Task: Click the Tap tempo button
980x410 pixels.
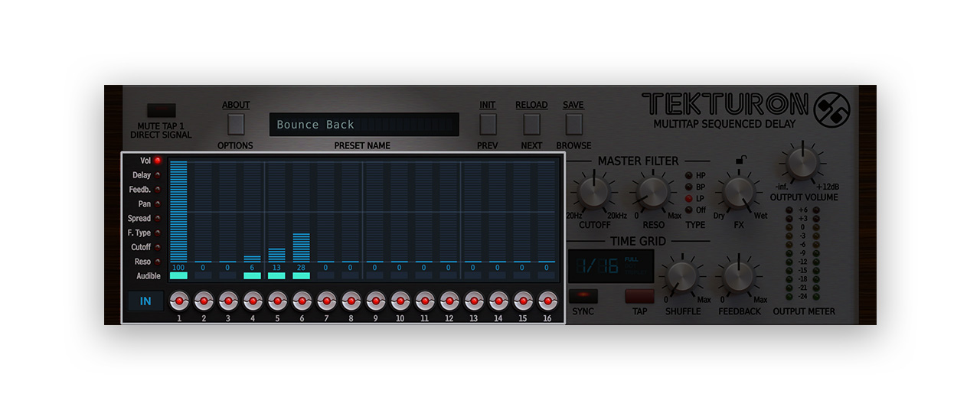Action: coord(639,297)
